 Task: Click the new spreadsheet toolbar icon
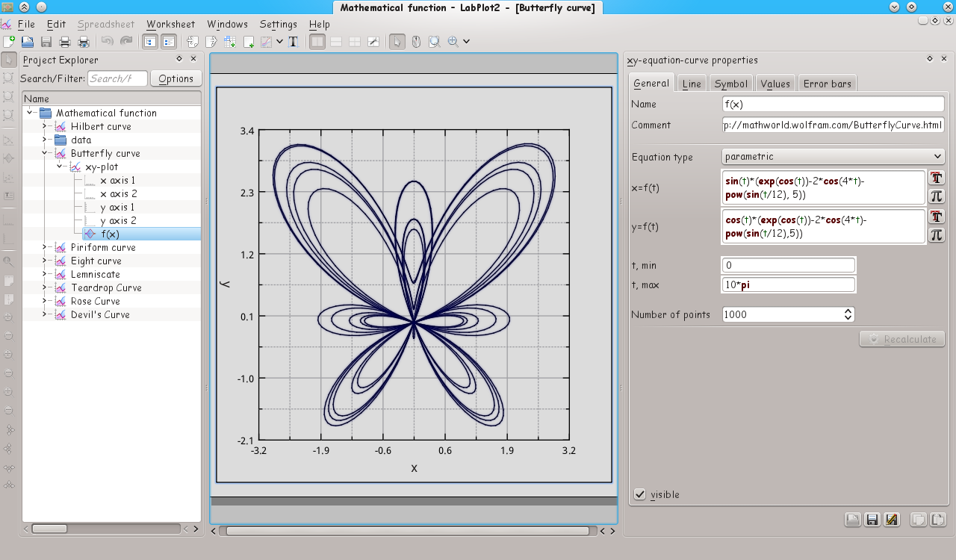(230, 42)
